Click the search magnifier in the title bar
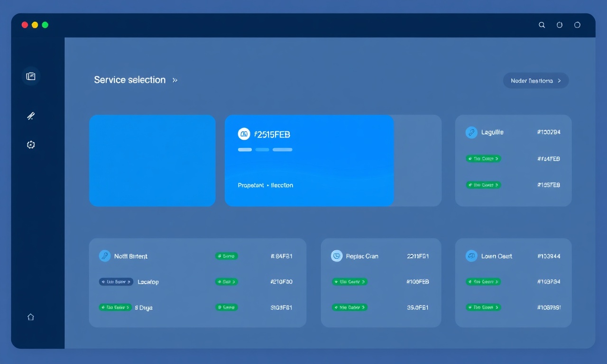This screenshot has height=364, width=607. point(542,25)
